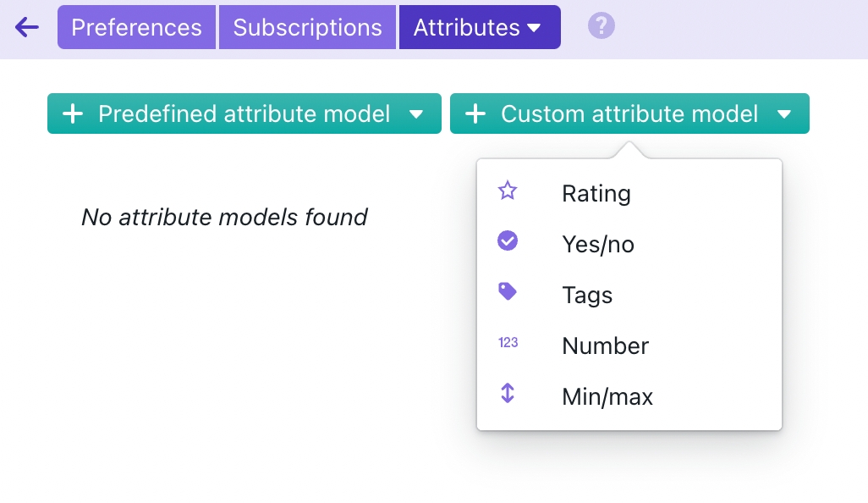Open the help question mark icon

[601, 26]
